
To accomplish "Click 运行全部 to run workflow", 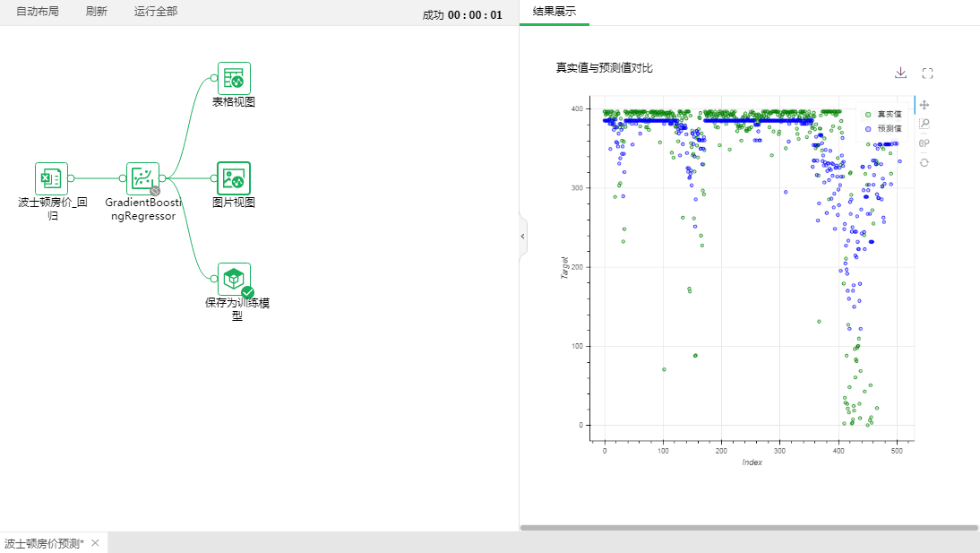I will (x=156, y=12).
